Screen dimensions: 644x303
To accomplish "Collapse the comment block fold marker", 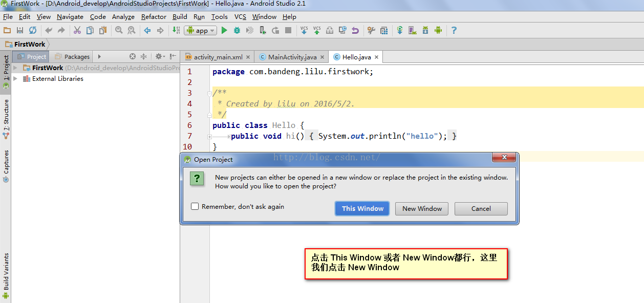I will [210, 94].
